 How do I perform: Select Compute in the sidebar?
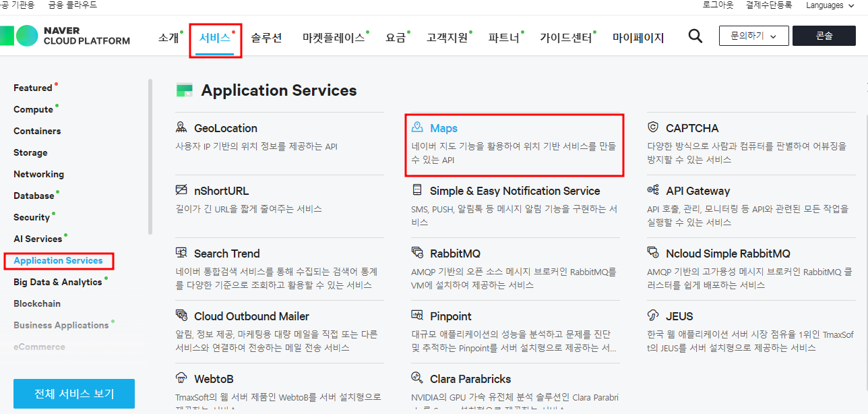(33, 109)
